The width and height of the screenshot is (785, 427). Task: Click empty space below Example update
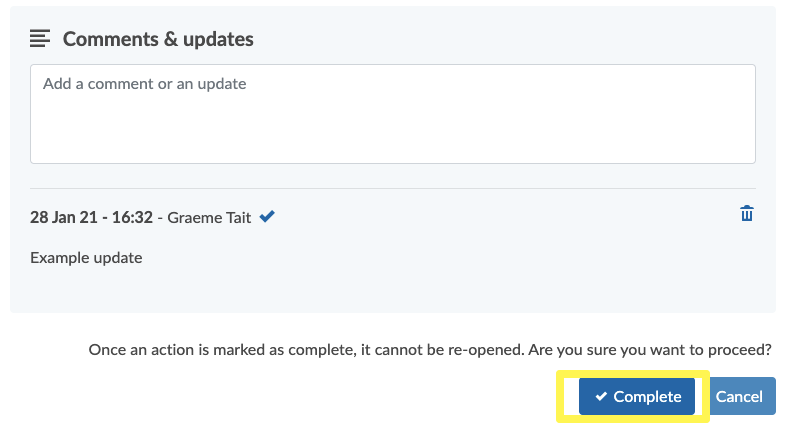tap(392, 290)
